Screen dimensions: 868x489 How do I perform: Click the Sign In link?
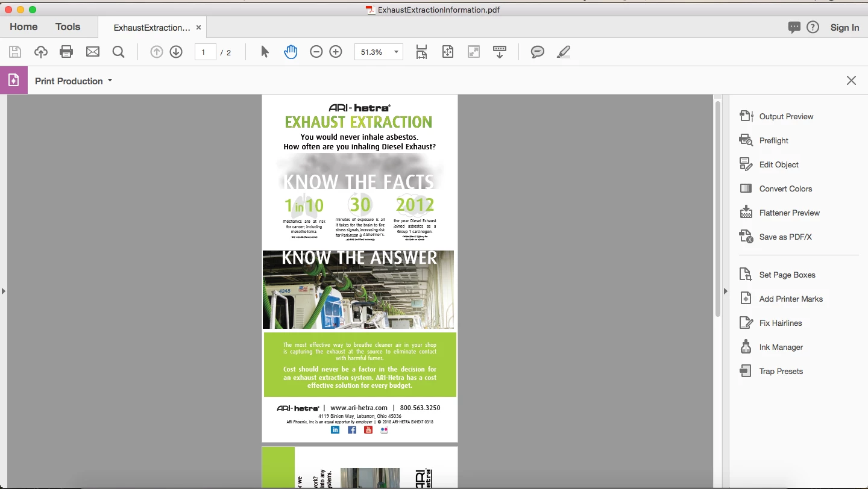844,28
